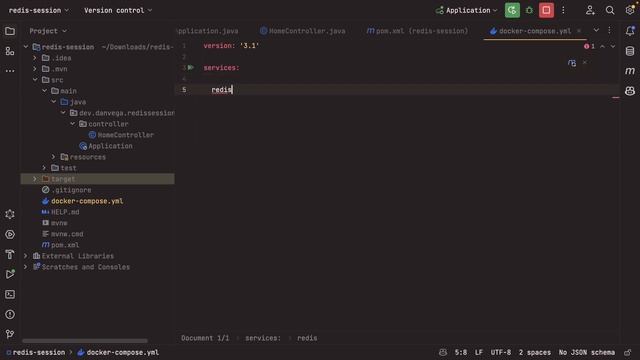Expand External Libraries node
The width and height of the screenshot is (640, 360).
click(x=26, y=256)
